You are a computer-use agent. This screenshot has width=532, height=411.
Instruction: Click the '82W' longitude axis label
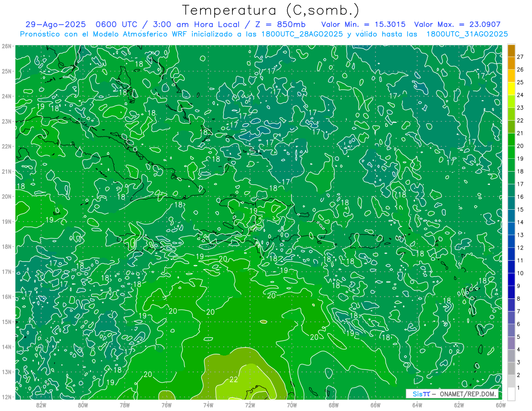pos(41,405)
